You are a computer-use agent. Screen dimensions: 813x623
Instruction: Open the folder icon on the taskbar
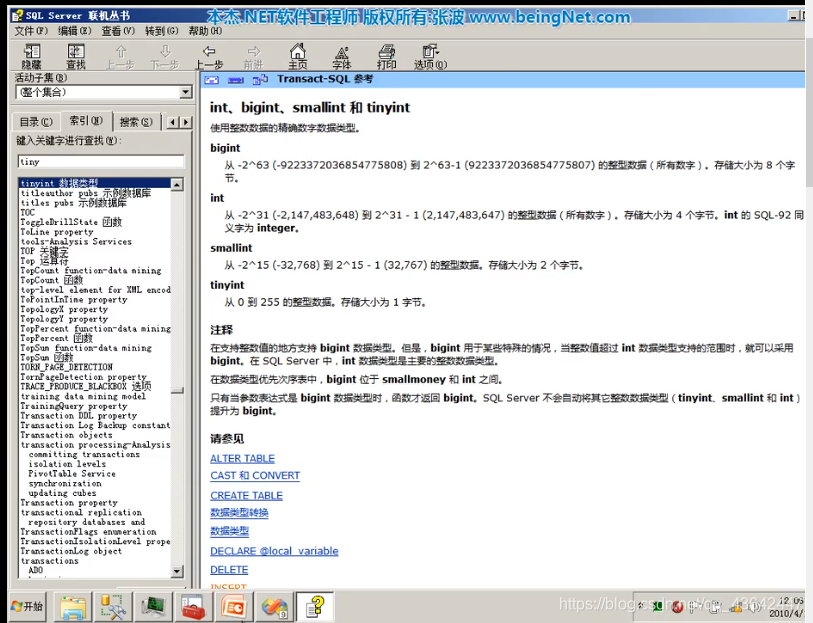pos(73,606)
